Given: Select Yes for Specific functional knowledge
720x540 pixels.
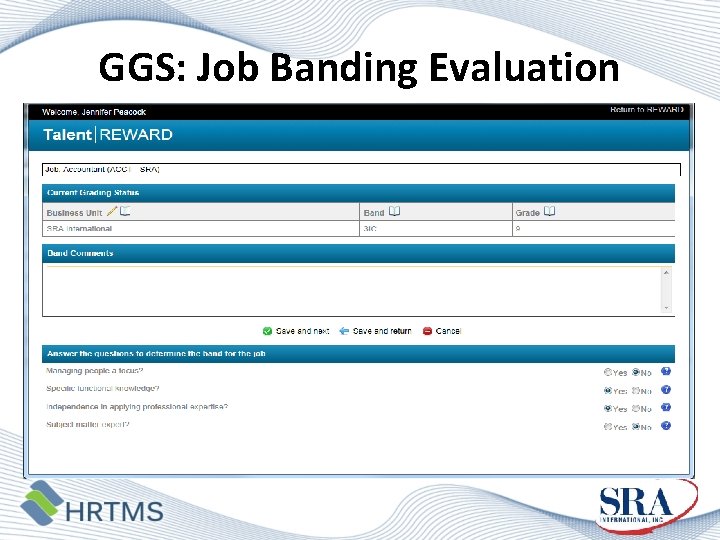Looking at the screenshot, I should pyautogui.click(x=608, y=391).
